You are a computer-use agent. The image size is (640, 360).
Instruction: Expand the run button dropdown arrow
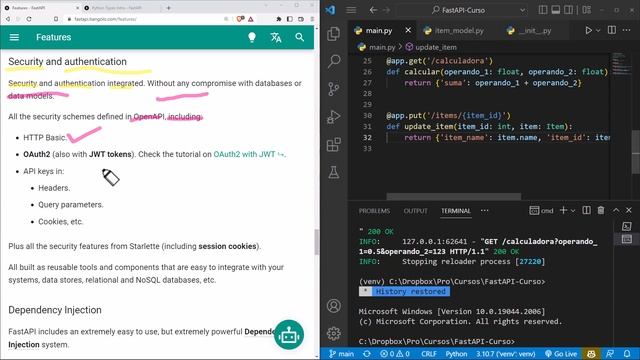tap(598, 31)
